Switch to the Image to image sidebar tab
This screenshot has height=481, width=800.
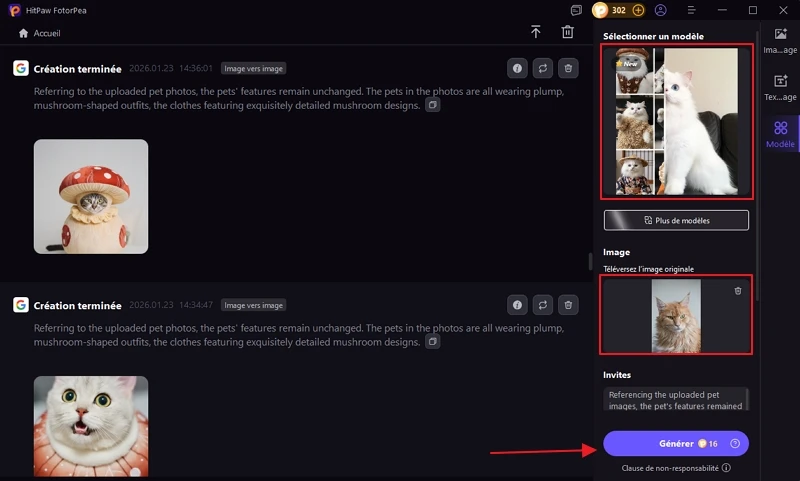[780, 40]
